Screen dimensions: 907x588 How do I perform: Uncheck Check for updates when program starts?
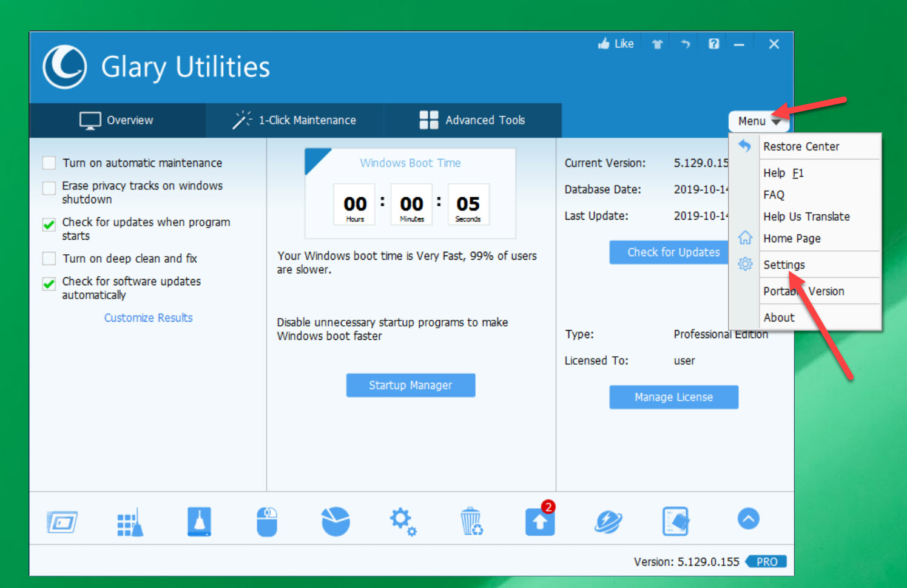(x=49, y=225)
